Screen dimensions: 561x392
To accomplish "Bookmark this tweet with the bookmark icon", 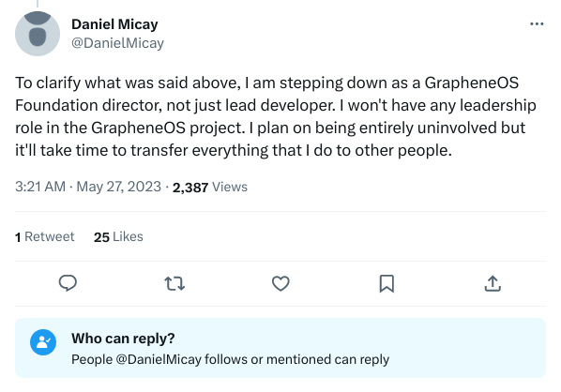I will [x=387, y=283].
